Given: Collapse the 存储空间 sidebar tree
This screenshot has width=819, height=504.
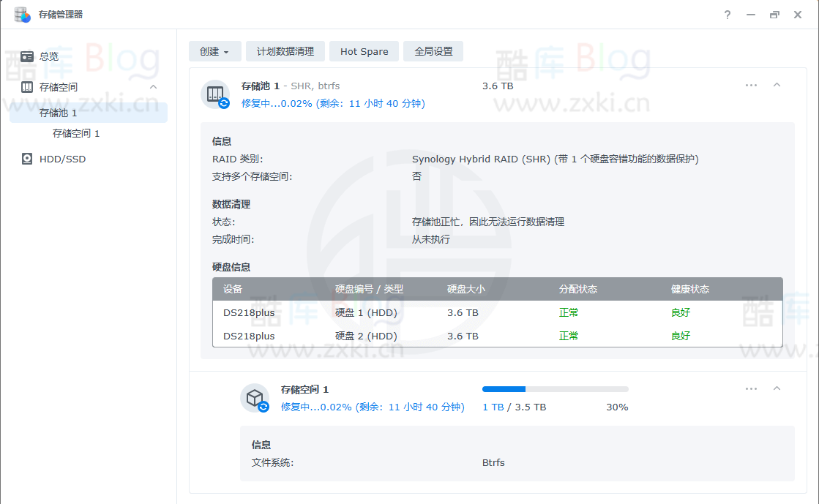Looking at the screenshot, I should [153, 86].
